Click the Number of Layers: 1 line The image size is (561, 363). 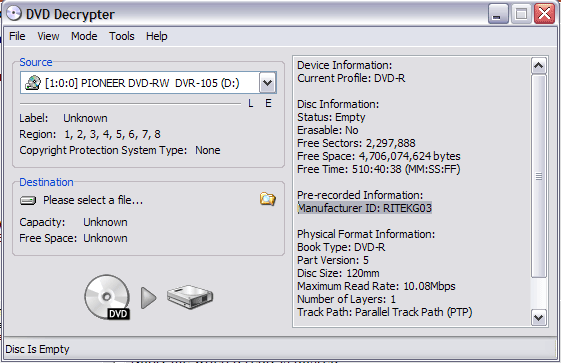[346, 299]
